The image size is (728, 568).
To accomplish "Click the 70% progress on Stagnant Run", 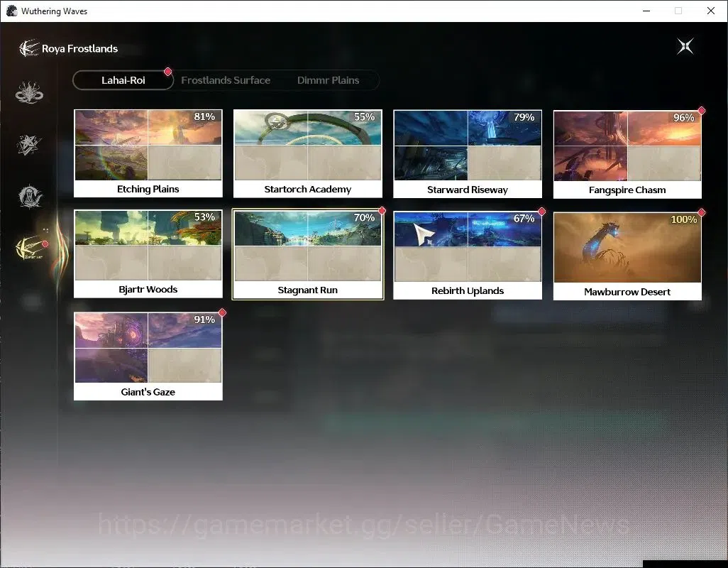I will pos(364,217).
